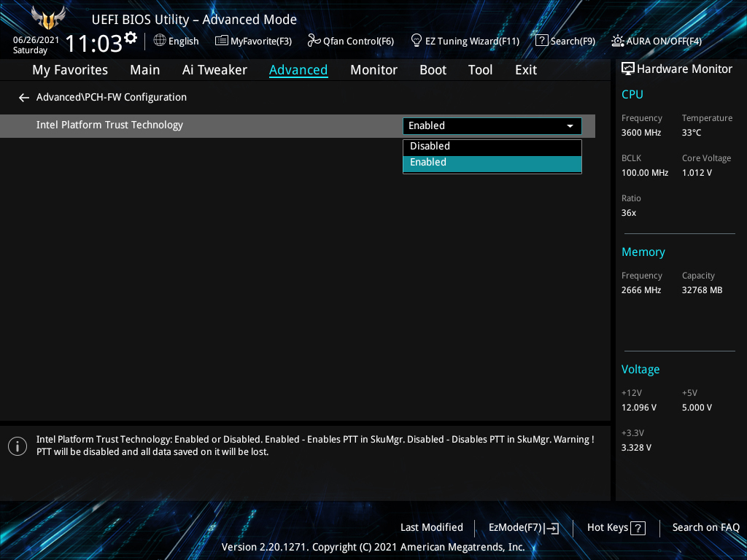Image resolution: width=747 pixels, height=560 pixels.
Task: Click the Search(F9) label
Action: coord(573,42)
